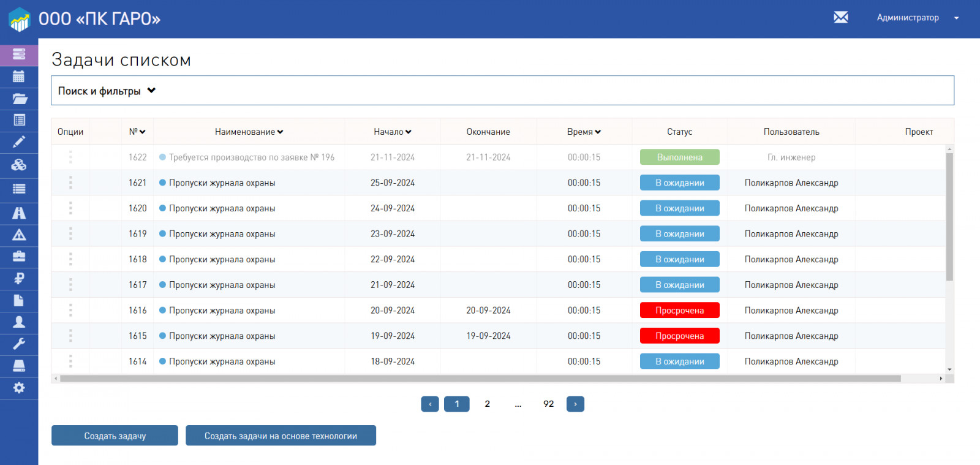The image size is (980, 465).
Task: Open options menu for task 1614
Action: [x=70, y=361]
